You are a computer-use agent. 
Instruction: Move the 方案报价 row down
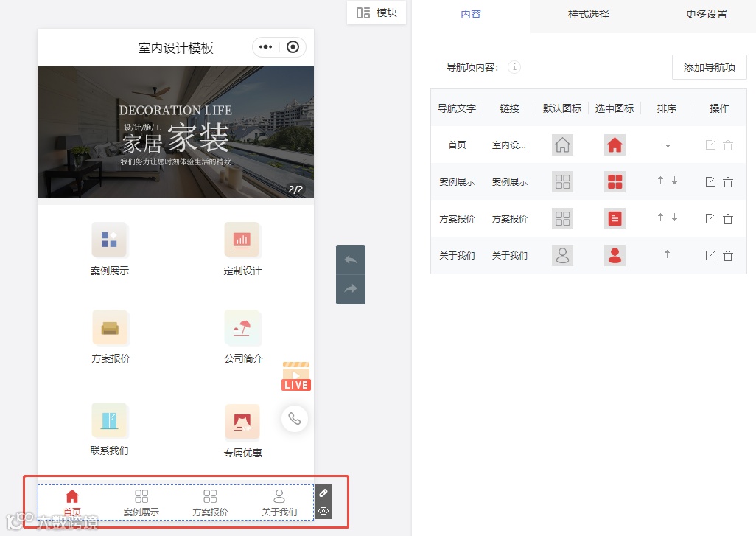coord(674,217)
